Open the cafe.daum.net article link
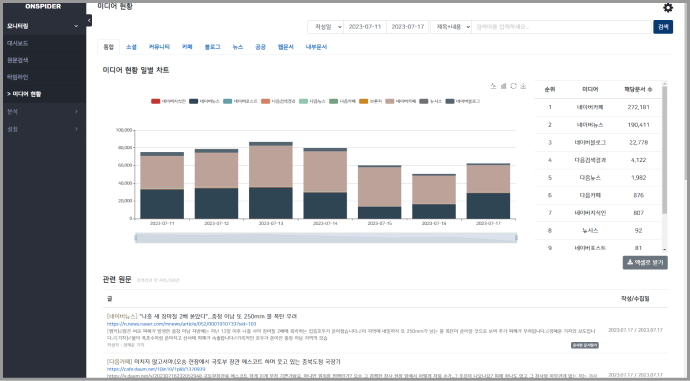The image size is (690, 381). (x=156, y=369)
